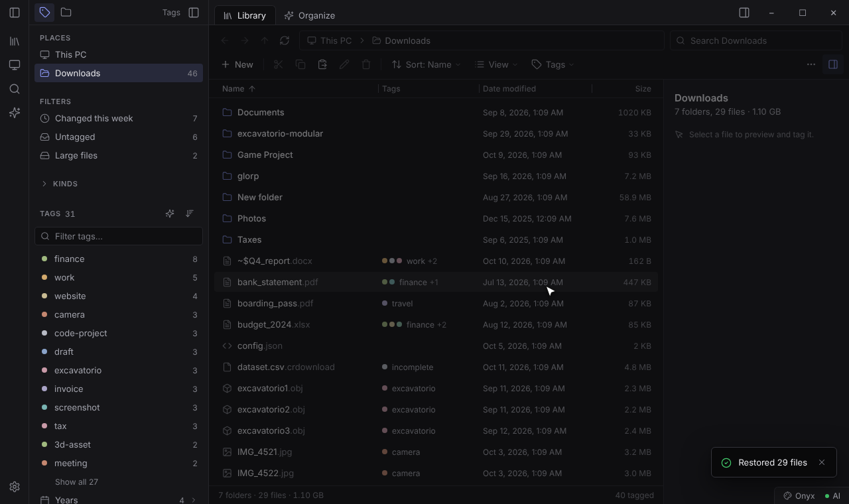Auto-tag using the sparkle icon beside TAGS
The width and height of the screenshot is (849, 504).
(170, 214)
